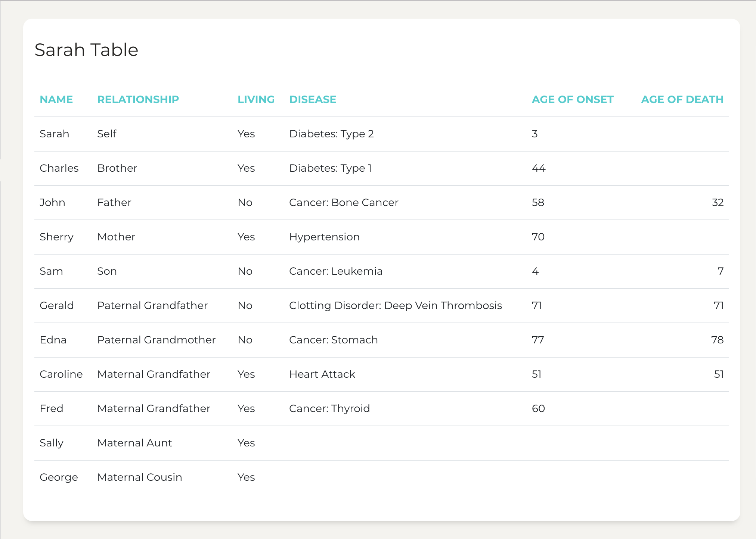
Task: Select Charles in the name column
Action: pos(59,168)
